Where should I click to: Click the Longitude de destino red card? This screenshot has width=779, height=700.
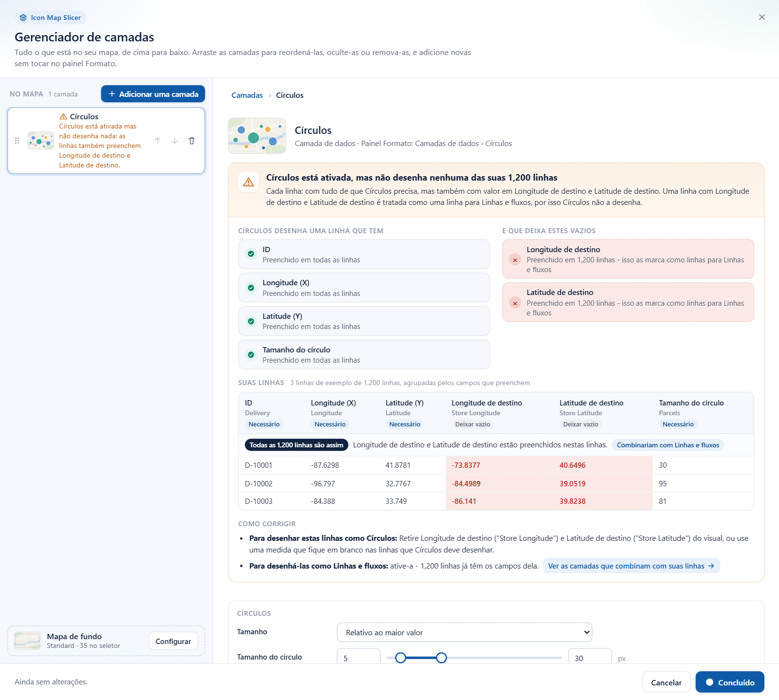pyautogui.click(x=628, y=259)
